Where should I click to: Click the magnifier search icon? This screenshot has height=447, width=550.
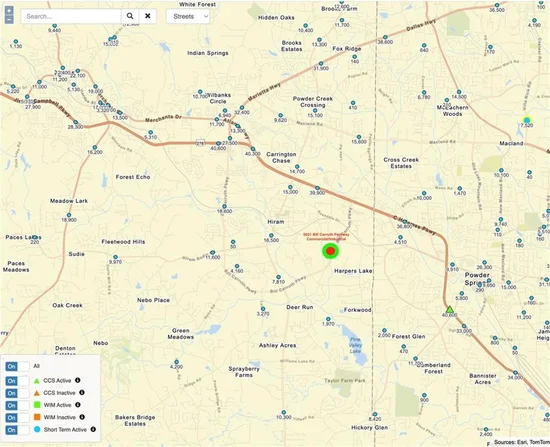[x=130, y=16]
